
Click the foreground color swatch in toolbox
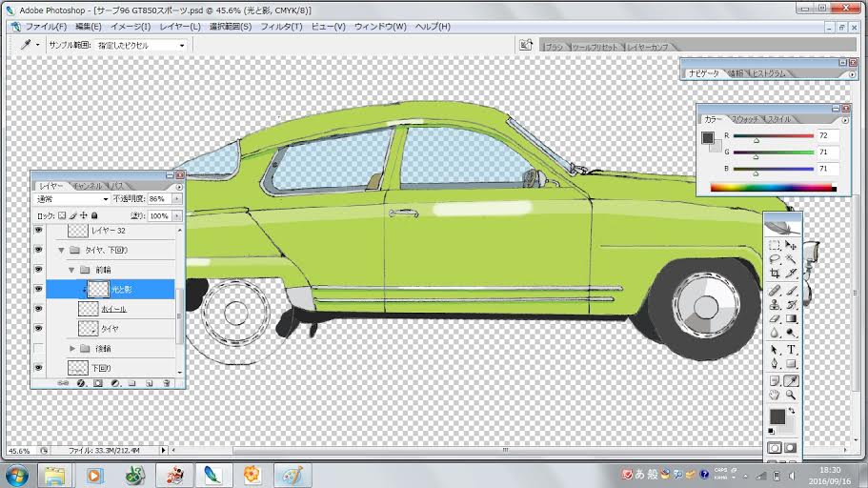[777, 417]
